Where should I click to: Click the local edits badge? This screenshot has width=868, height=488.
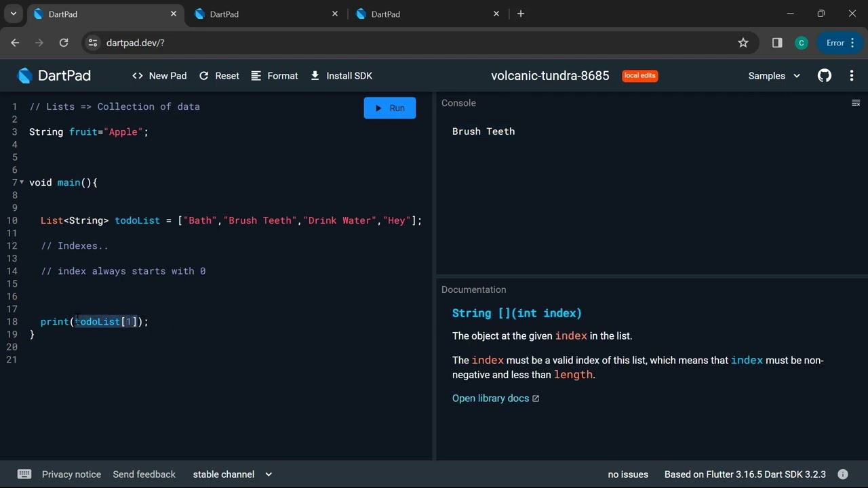(640, 76)
